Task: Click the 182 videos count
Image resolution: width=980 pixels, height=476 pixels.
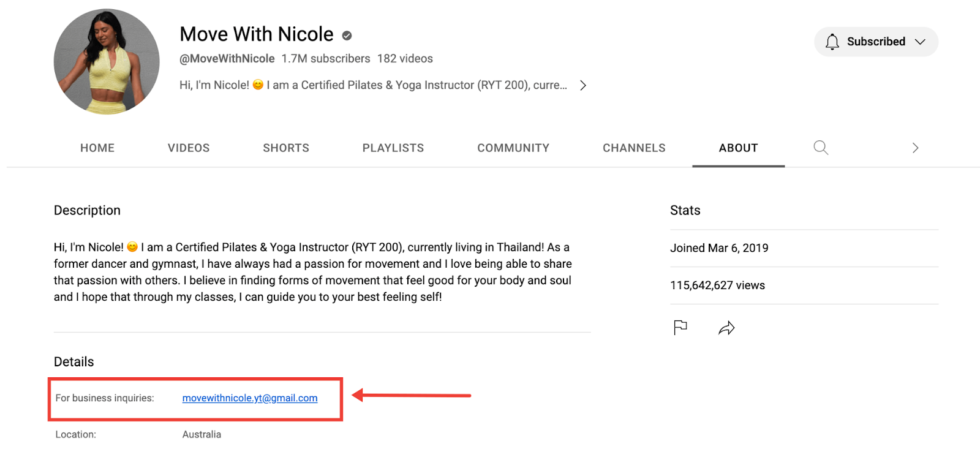Action: 405,59
